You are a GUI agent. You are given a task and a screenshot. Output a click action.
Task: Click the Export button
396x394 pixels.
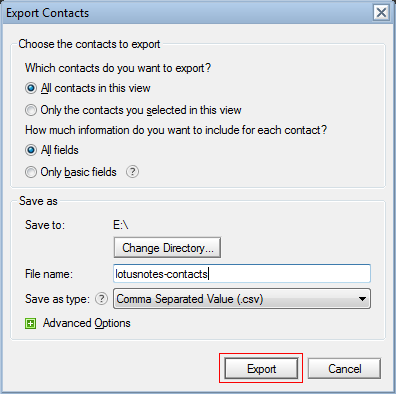pyautogui.click(x=261, y=369)
